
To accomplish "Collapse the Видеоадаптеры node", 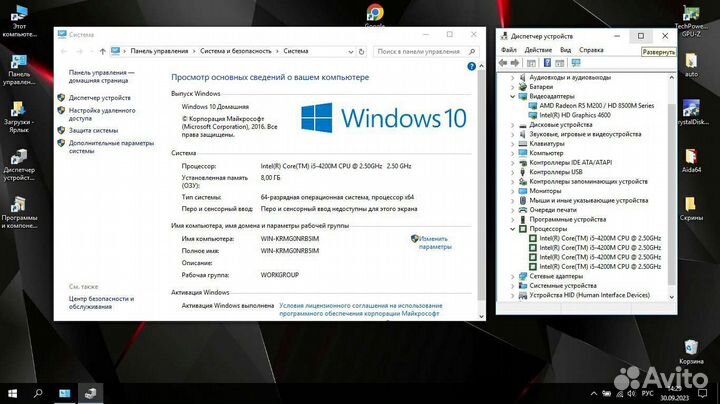I will coord(512,96).
